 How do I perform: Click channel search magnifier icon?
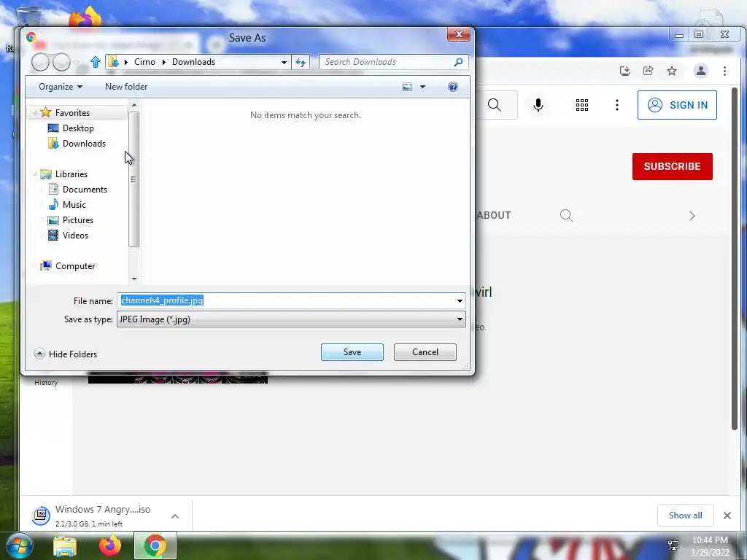pyautogui.click(x=566, y=215)
